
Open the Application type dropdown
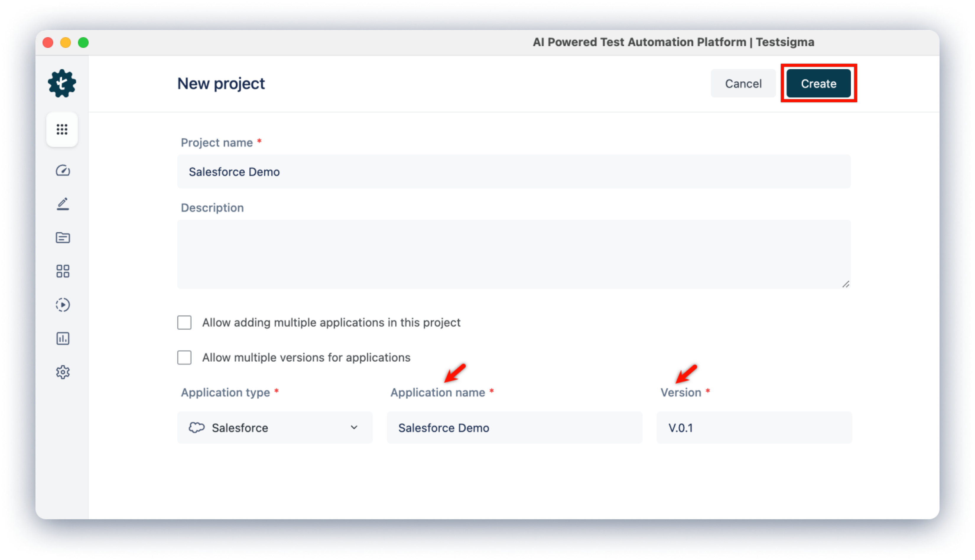click(275, 428)
